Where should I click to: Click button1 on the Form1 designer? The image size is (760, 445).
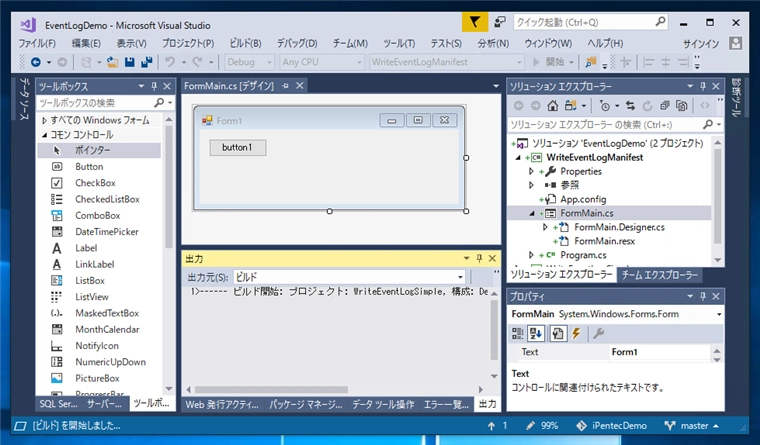click(x=238, y=147)
